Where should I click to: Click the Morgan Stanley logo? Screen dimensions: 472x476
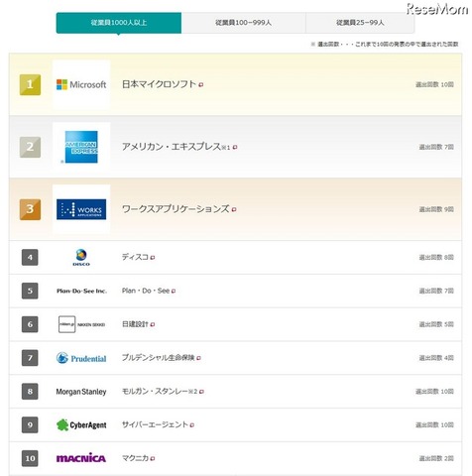tap(81, 392)
